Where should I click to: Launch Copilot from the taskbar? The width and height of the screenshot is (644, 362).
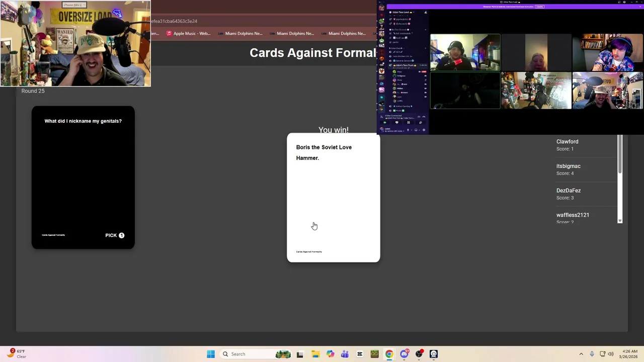[330, 354]
